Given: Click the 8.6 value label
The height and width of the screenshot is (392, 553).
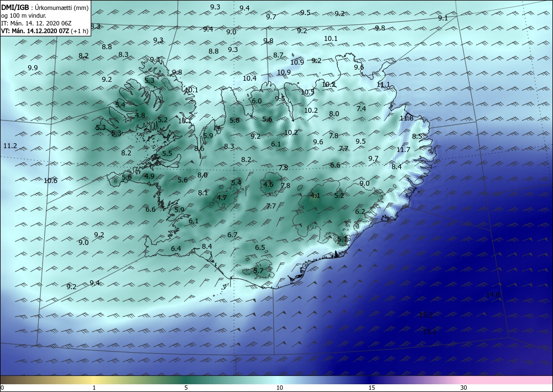Looking at the screenshot, I should (199, 148).
